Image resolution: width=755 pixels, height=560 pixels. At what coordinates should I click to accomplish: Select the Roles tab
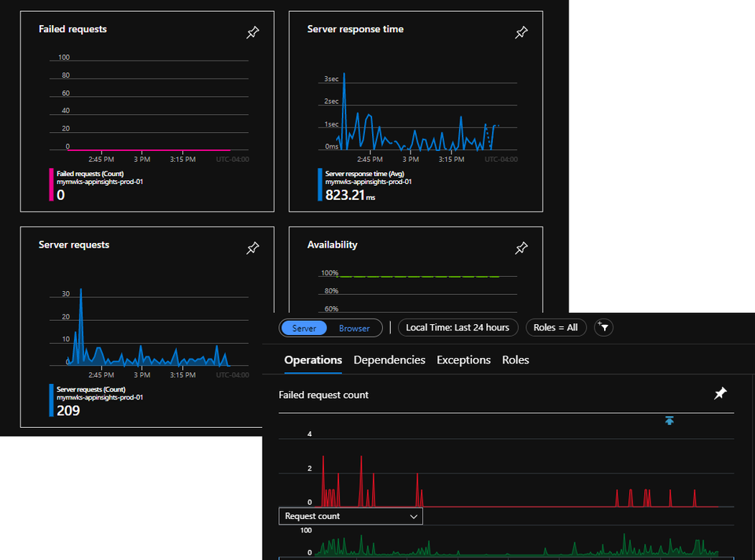(515, 360)
